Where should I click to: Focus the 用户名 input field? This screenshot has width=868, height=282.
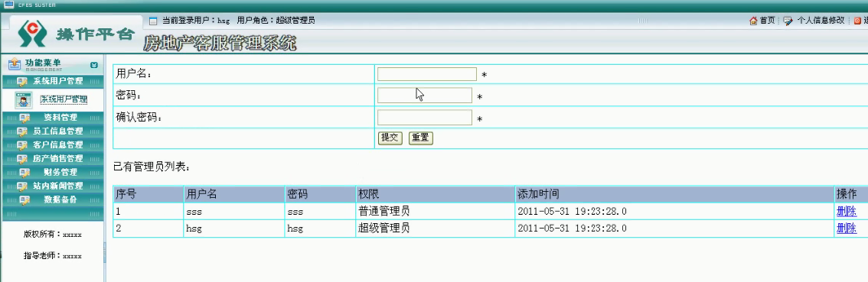tap(427, 74)
